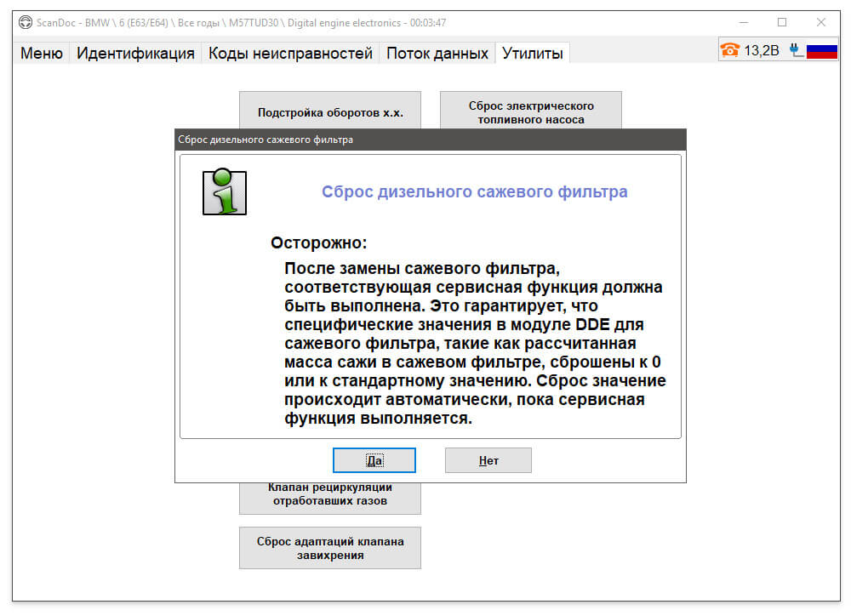Image resolution: width=851 pixels, height=616 pixels.
Task: Maximize the ScanDoc window
Action: pyautogui.click(x=782, y=22)
